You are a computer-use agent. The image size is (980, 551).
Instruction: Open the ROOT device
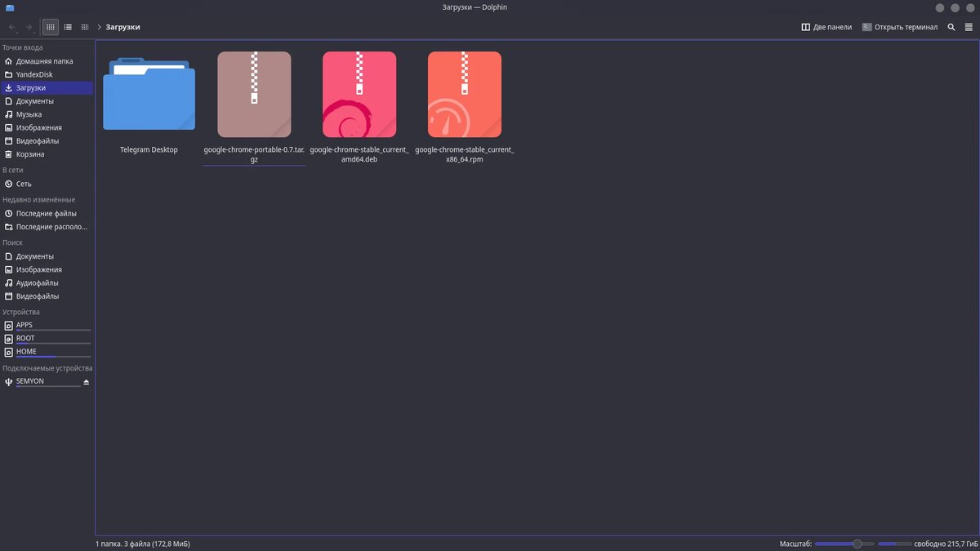pos(47,339)
